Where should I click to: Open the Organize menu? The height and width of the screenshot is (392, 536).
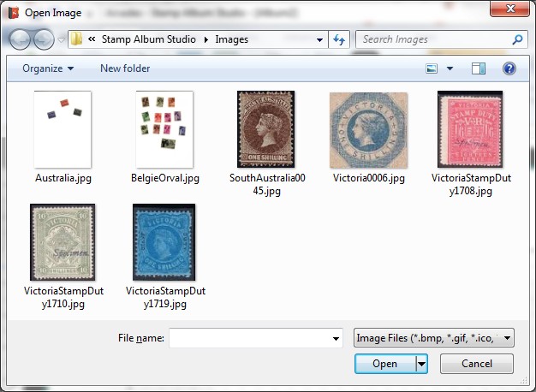pos(48,68)
